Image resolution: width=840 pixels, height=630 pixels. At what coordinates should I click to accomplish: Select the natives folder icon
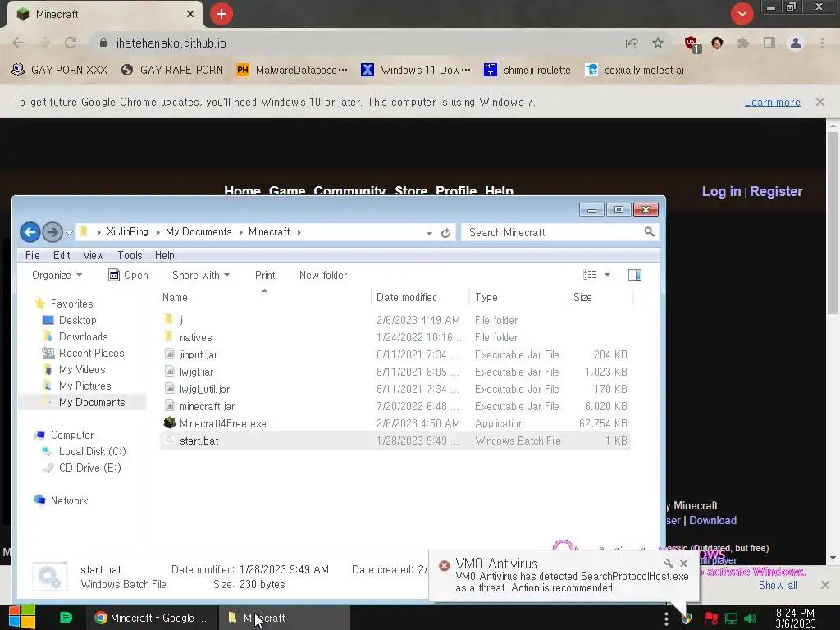169,337
